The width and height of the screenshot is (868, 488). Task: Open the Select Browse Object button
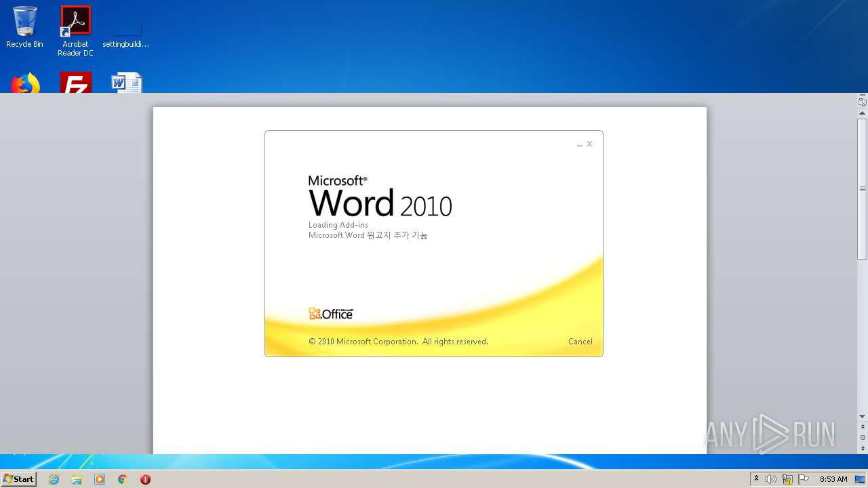[x=863, y=438]
